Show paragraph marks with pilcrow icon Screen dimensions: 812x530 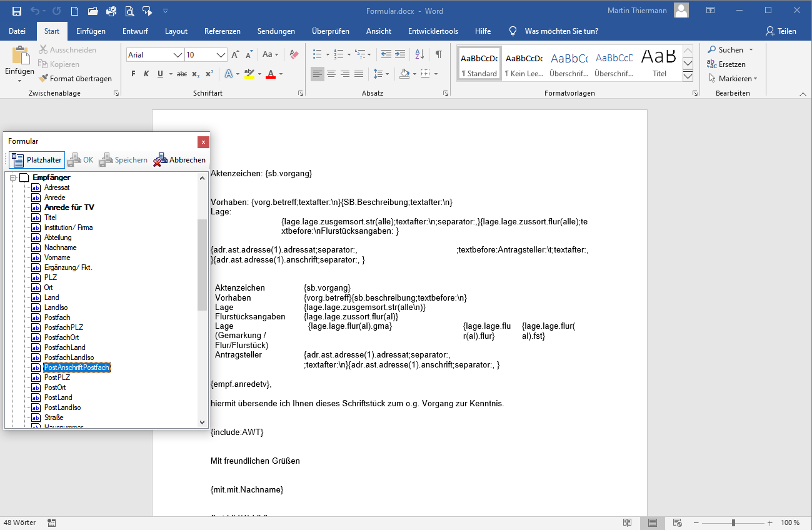439,54
